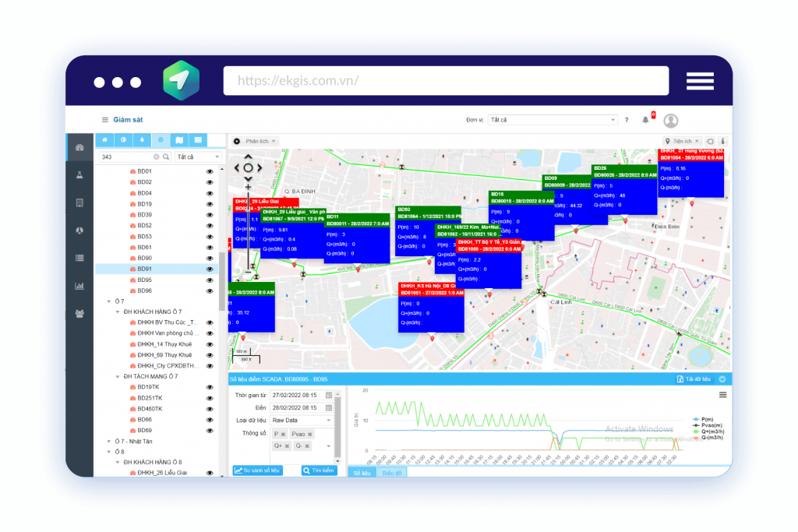
Task: Click the search magnifier in the tree filter
Action: point(166,157)
